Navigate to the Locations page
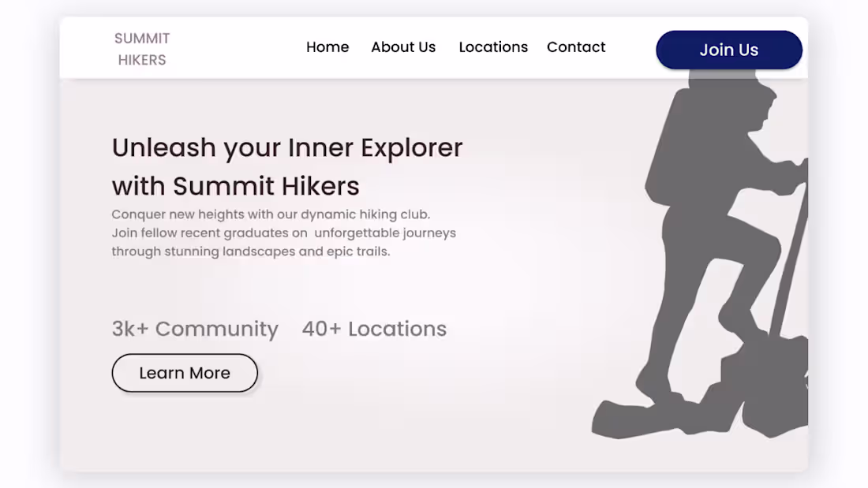868x488 pixels. tap(493, 47)
